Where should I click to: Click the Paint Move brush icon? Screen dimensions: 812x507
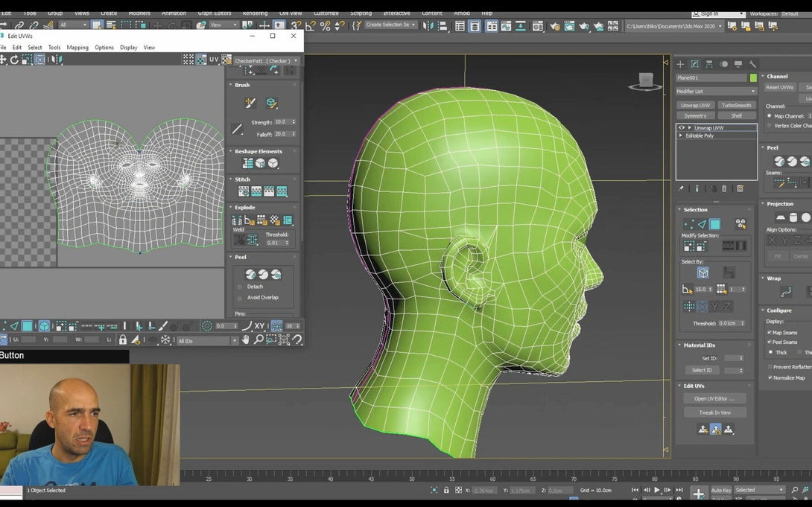click(250, 103)
